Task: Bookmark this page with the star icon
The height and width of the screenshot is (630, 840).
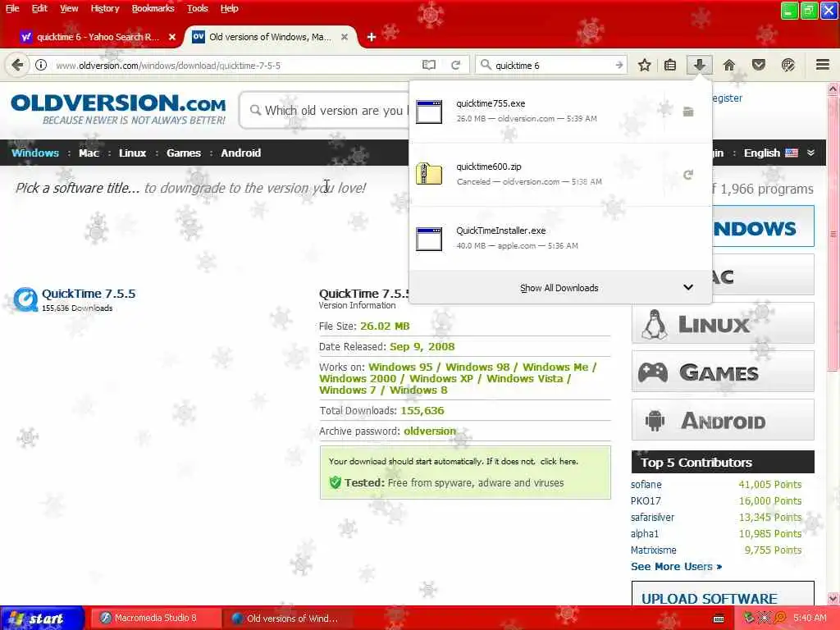Action: pyautogui.click(x=645, y=66)
